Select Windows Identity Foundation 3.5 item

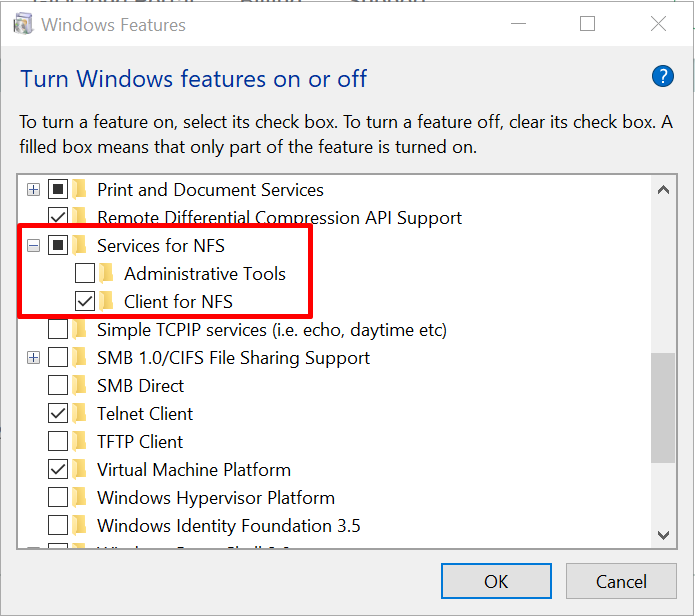(x=228, y=525)
